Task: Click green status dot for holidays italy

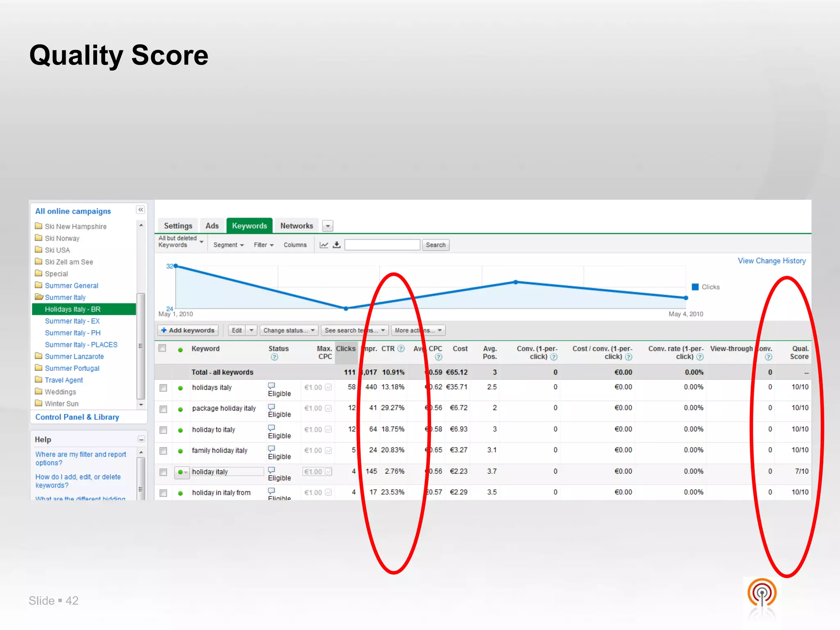Action: pos(180,388)
